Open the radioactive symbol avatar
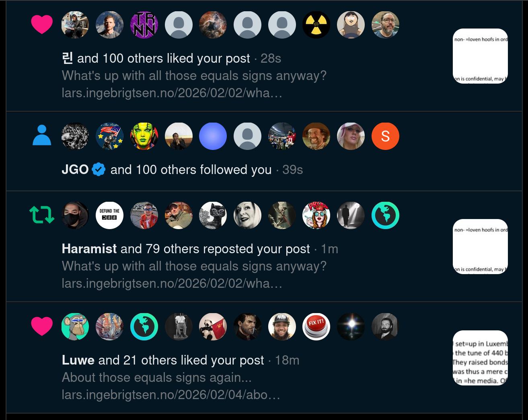 coord(316,25)
